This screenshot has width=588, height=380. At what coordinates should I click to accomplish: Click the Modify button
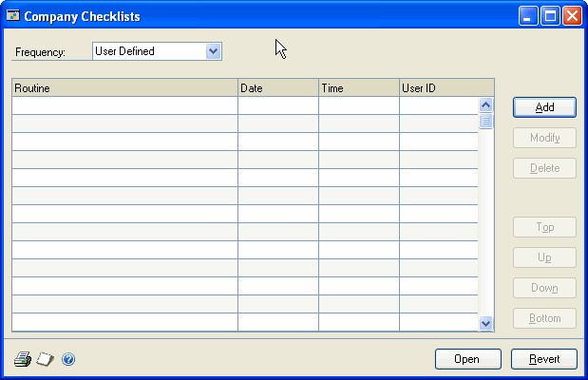pos(544,138)
